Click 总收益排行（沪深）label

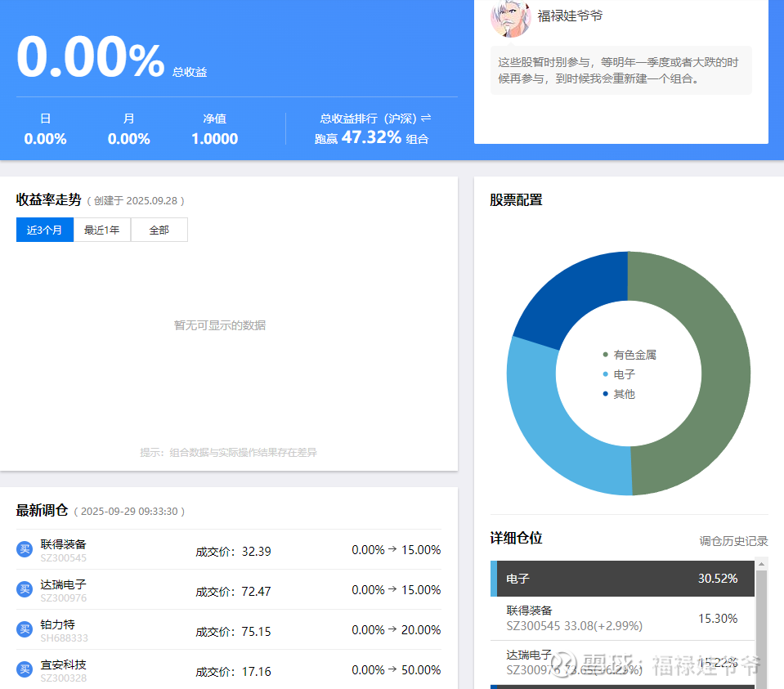(x=368, y=119)
